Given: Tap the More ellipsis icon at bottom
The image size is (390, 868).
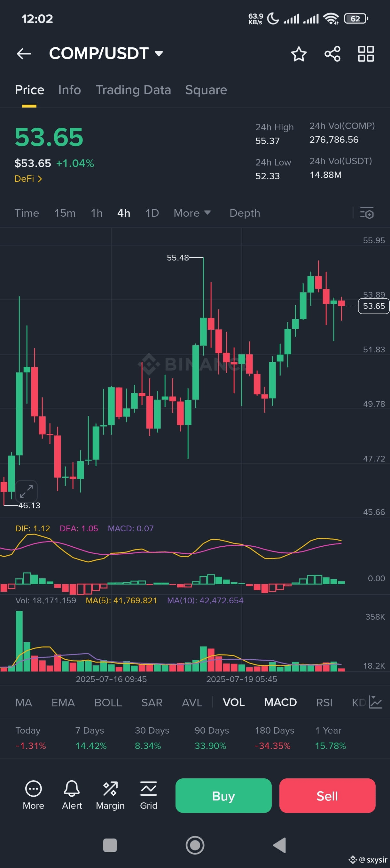Looking at the screenshot, I should point(33,795).
